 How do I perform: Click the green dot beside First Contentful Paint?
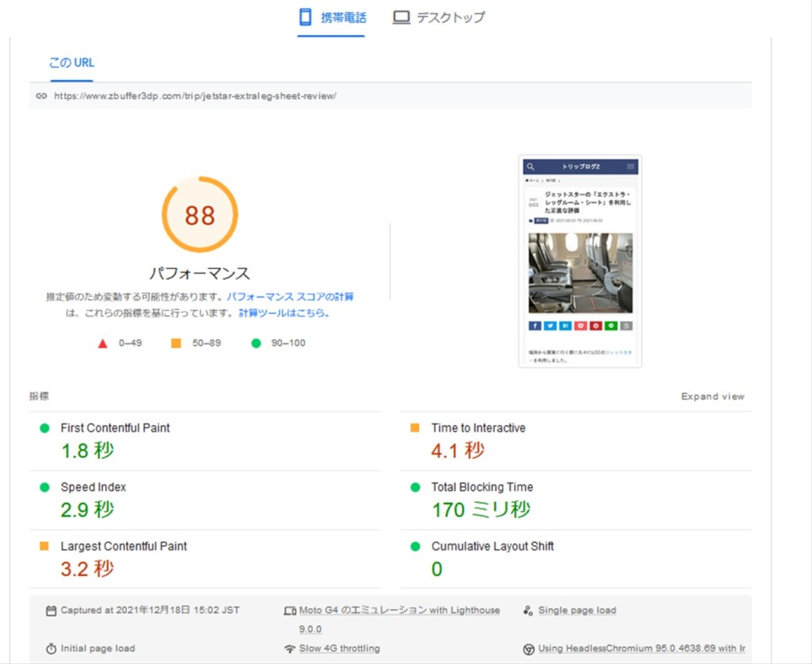(44, 428)
